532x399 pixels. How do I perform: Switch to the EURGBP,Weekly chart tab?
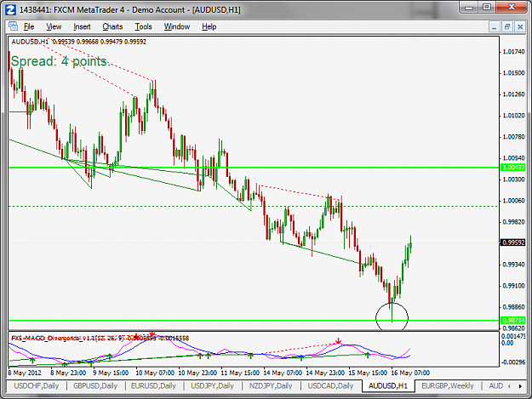448,385
